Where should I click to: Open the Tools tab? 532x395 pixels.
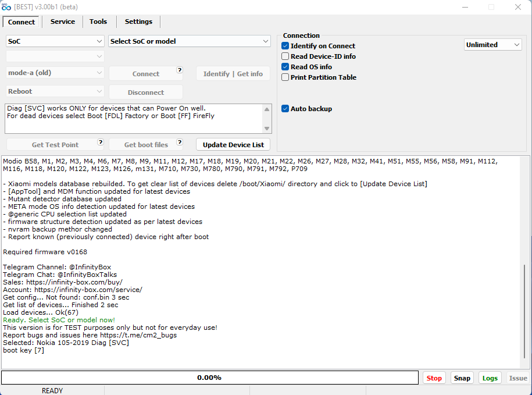coord(98,22)
